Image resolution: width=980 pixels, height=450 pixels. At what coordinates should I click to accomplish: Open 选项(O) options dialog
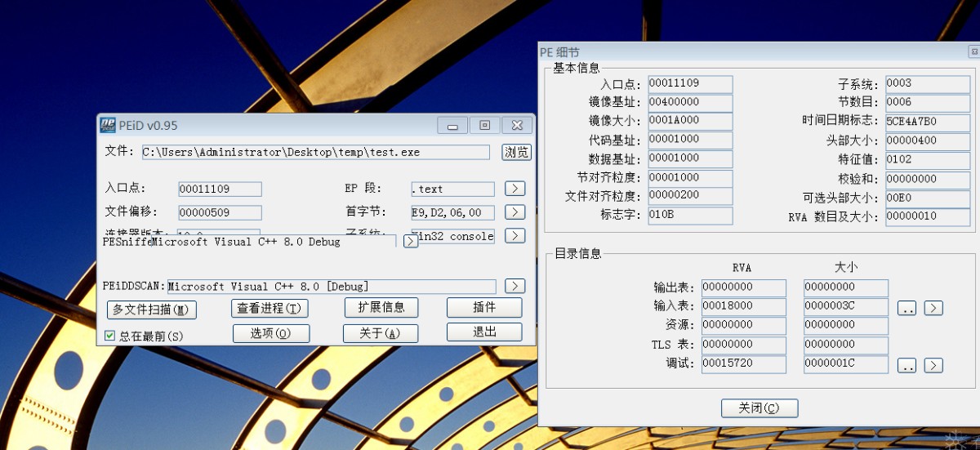(x=271, y=333)
